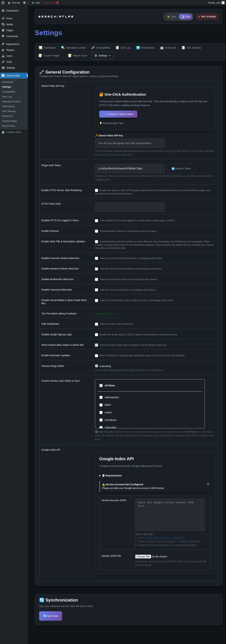Switch to the Indexation Control tab
This screenshot has width=226, height=644.
click(x=73, y=48)
